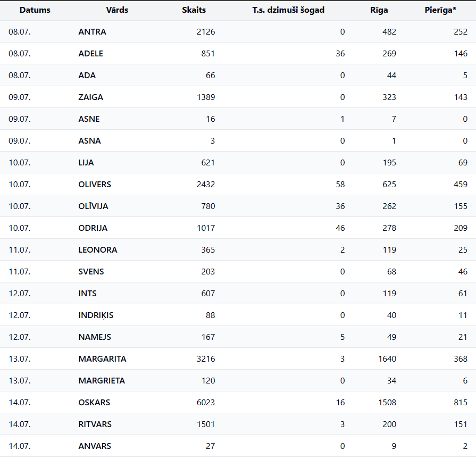Viewport: 476px width, 459px height.
Task: Click the Skaits value 780 for OLĪVIJA
Action: click(x=208, y=206)
